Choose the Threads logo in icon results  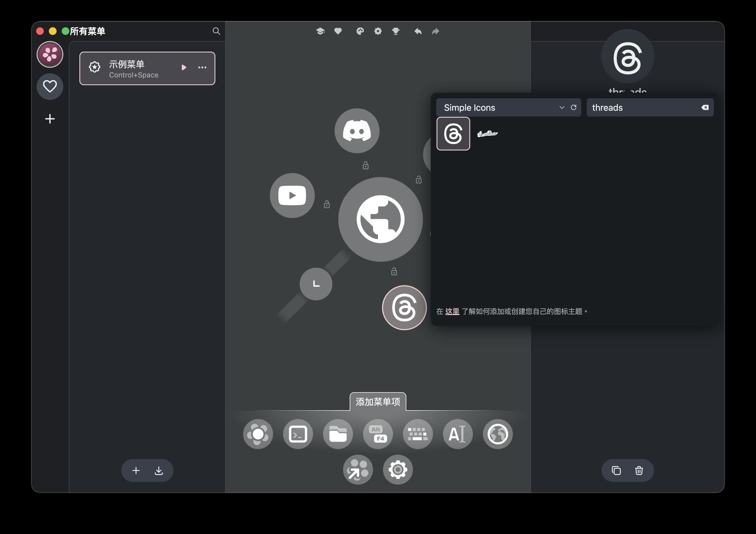(x=453, y=133)
